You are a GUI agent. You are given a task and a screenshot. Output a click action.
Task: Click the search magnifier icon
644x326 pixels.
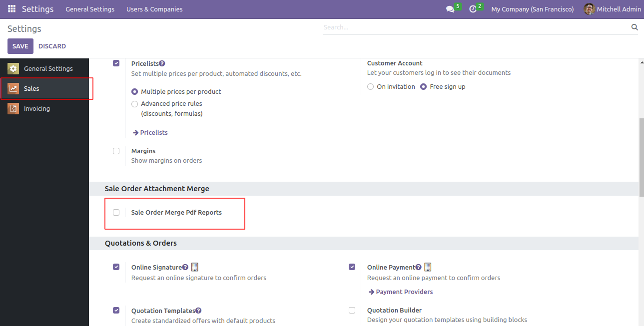(635, 27)
